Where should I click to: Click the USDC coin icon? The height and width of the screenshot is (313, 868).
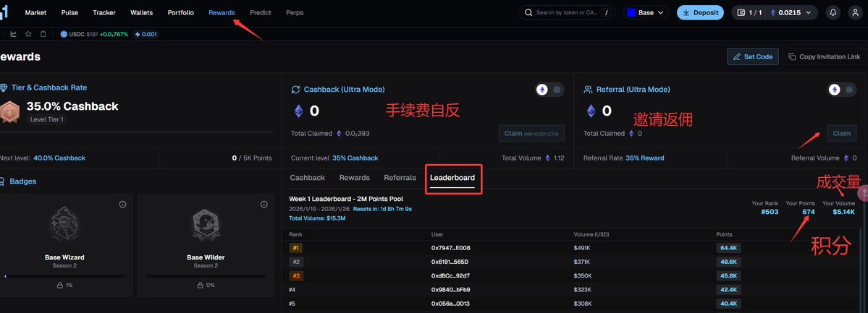pyautogui.click(x=64, y=34)
